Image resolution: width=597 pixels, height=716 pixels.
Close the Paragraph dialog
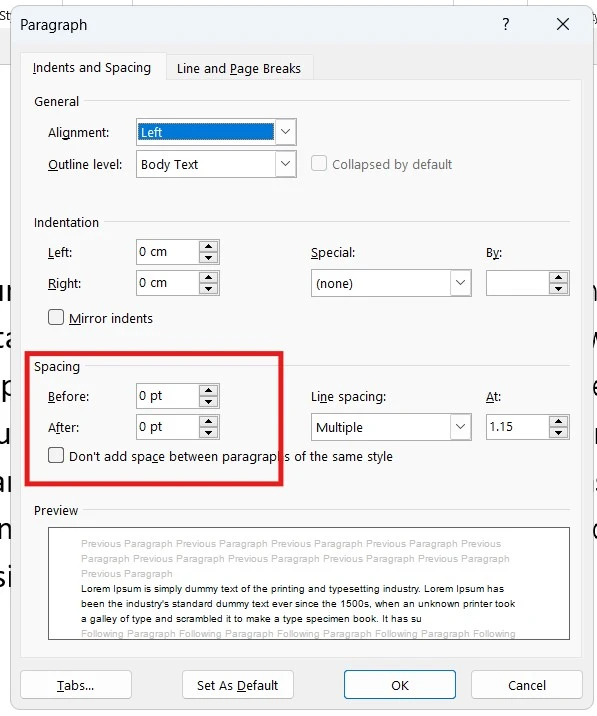coord(563,24)
